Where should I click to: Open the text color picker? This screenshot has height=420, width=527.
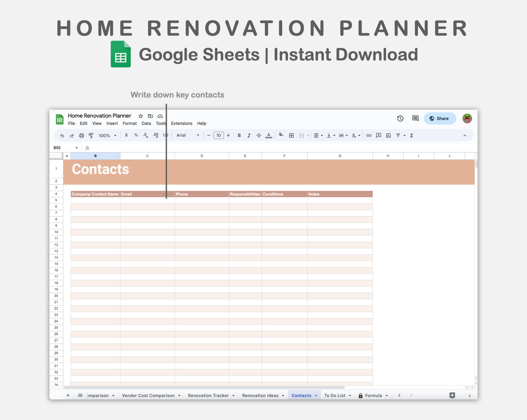tap(269, 135)
